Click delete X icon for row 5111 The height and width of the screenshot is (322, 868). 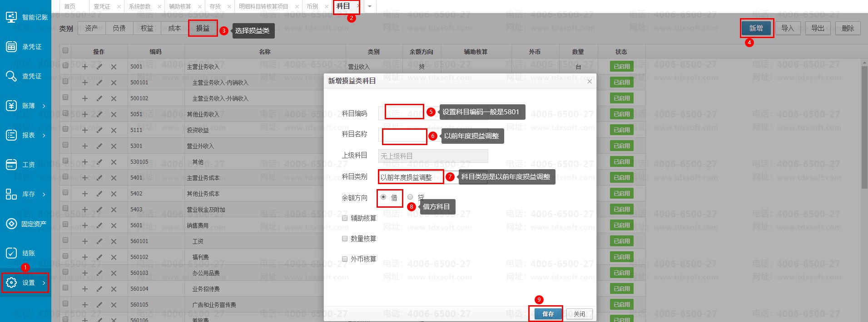(x=114, y=130)
